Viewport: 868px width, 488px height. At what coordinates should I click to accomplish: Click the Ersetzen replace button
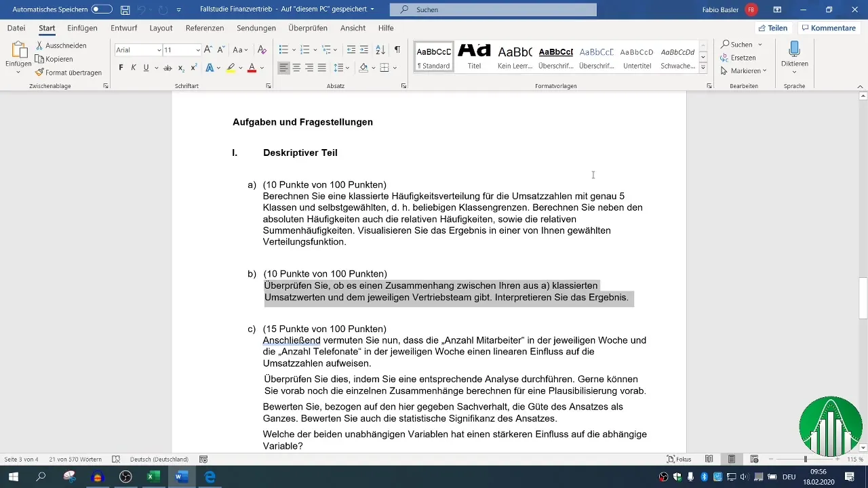click(x=738, y=58)
